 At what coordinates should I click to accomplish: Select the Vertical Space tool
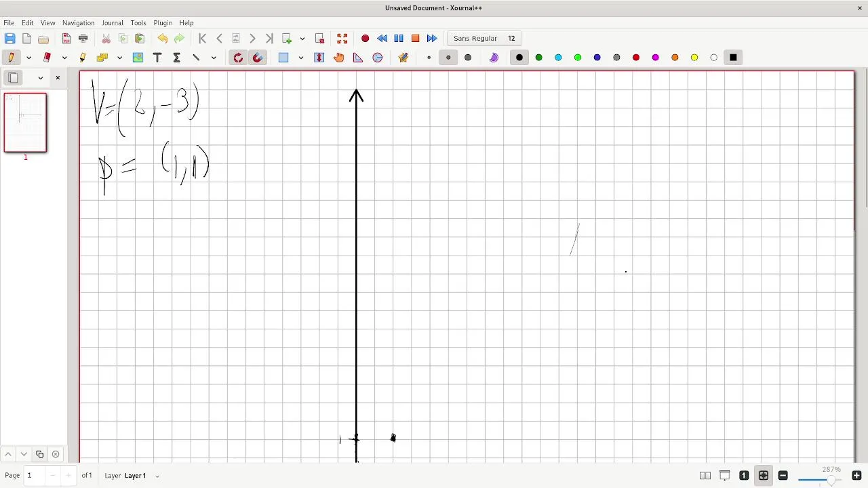(x=319, y=58)
